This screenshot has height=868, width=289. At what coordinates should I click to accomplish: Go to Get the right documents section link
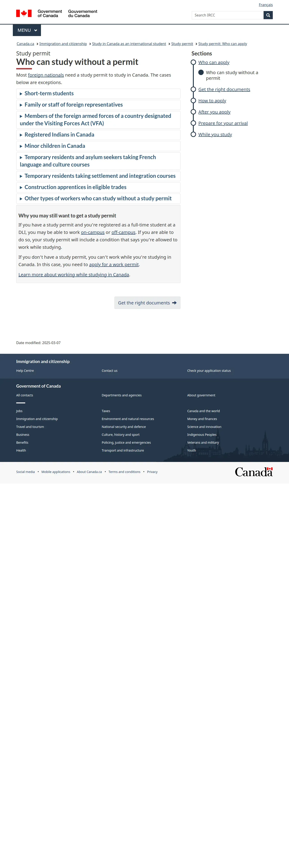(224, 89)
